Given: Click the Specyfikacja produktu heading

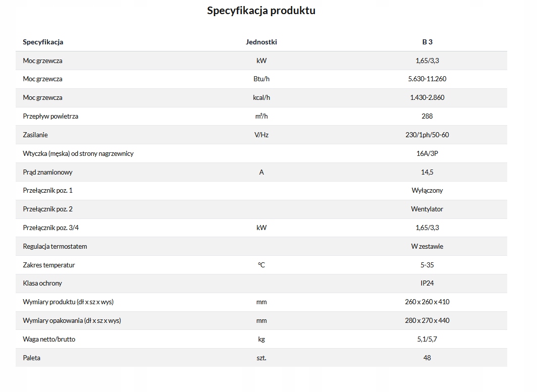Looking at the screenshot, I should click(261, 11).
